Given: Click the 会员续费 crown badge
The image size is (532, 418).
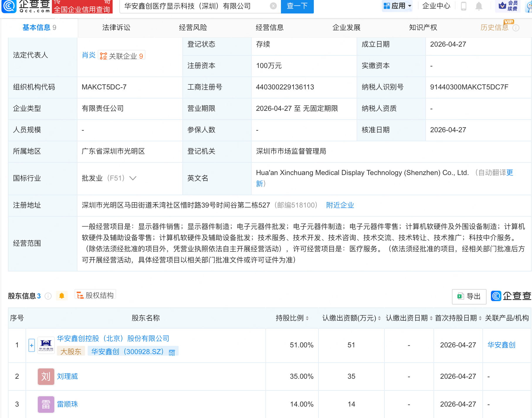Looking at the screenshot, I should [x=508, y=6].
